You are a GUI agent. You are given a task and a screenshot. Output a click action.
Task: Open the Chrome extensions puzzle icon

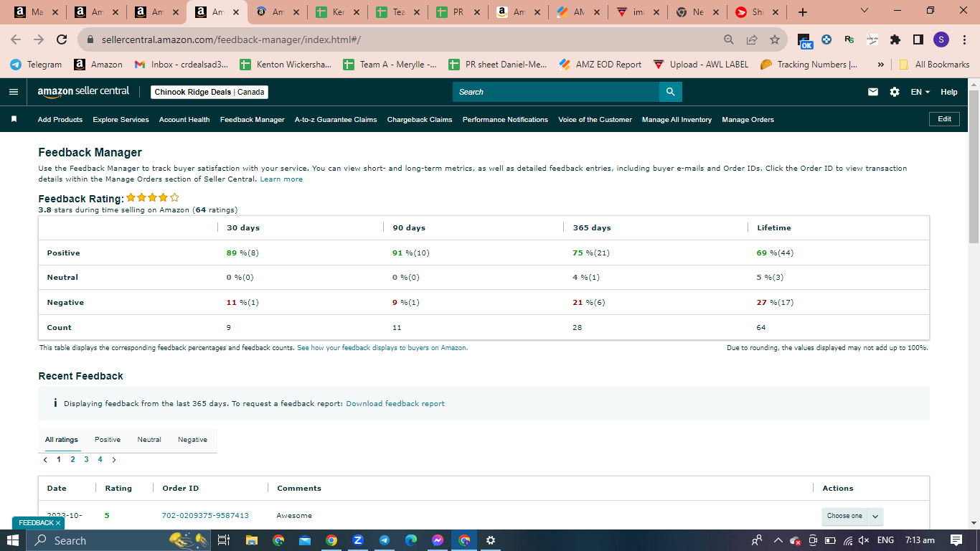click(895, 39)
